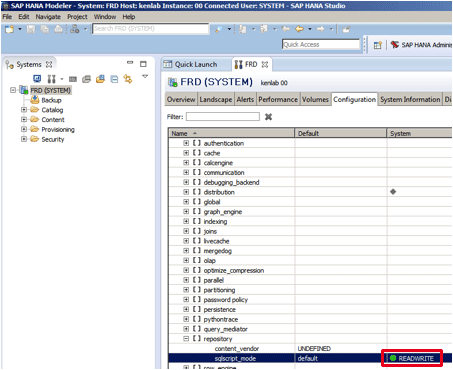Image resolution: width=453 pixels, height=370 pixels.
Task: Expand the indexing section
Action: (x=186, y=221)
